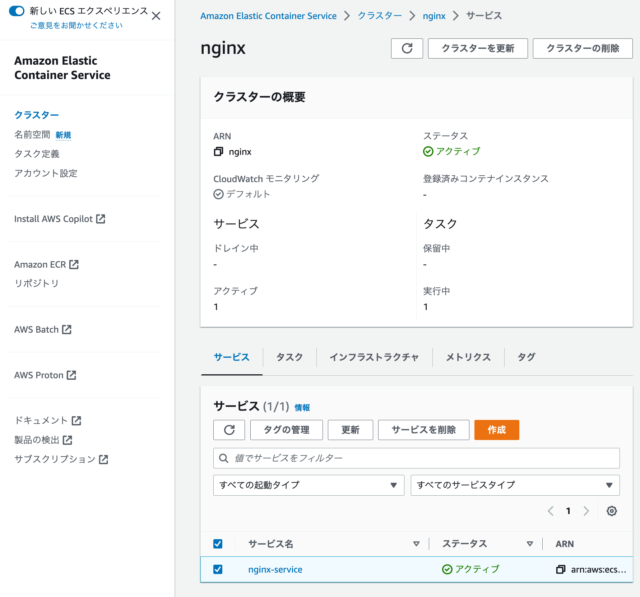The width and height of the screenshot is (640, 597).
Task: Open the nginx breadcrumb link
Action: (x=434, y=16)
